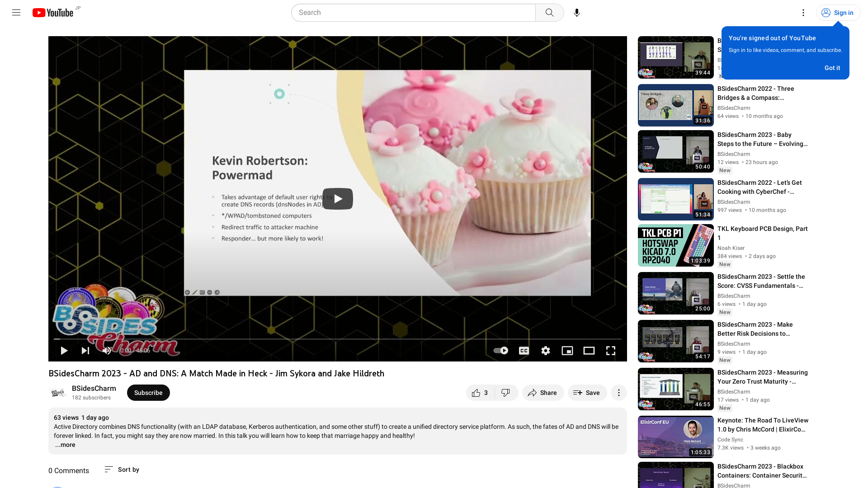The width and height of the screenshot is (868, 488).
Task: Open BSidesCharm channel name link
Action: pyautogui.click(x=94, y=389)
